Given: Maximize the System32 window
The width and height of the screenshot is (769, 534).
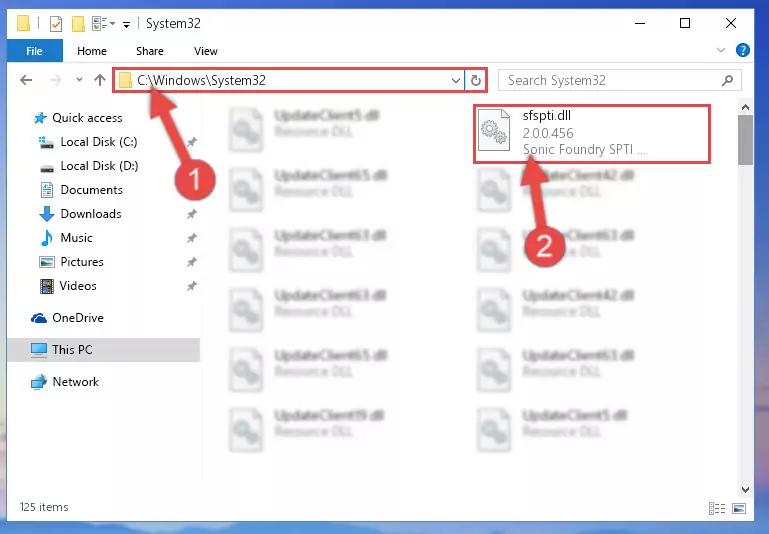Looking at the screenshot, I should coord(685,23).
